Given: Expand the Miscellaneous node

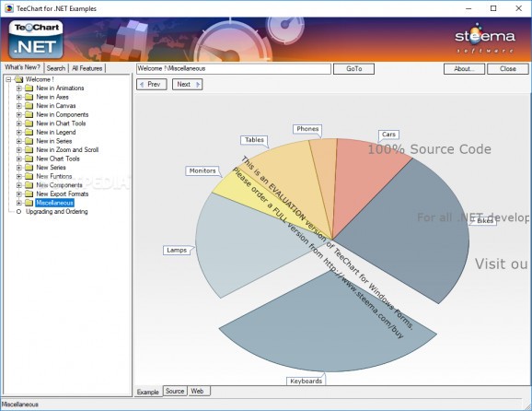Looking at the screenshot, I should pyautogui.click(x=19, y=203).
